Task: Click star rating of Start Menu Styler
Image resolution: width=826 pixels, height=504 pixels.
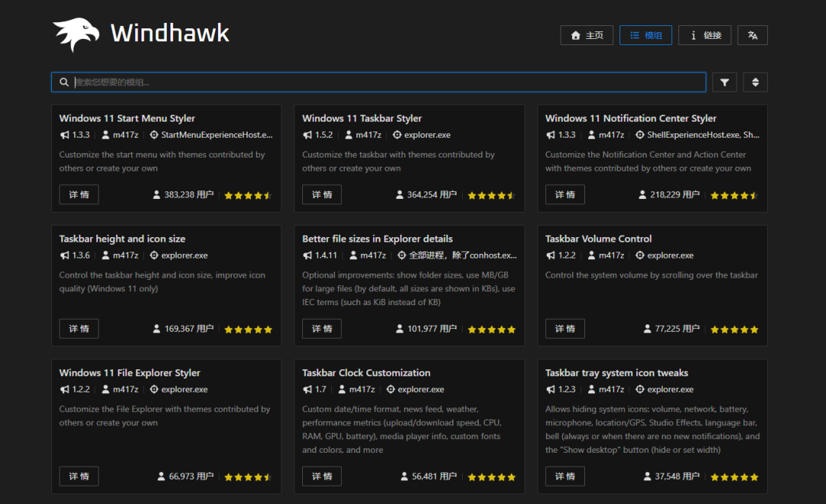Action: pos(248,195)
